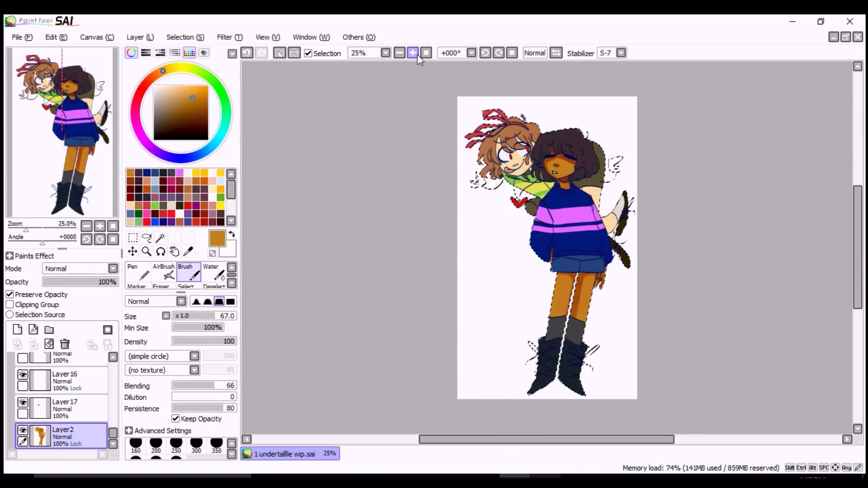Create a new linework layer icon
The height and width of the screenshot is (488, 868).
point(33,329)
